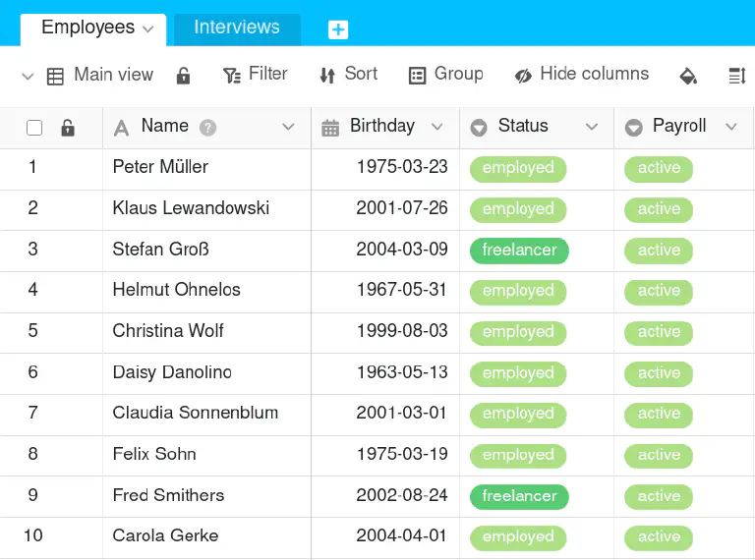755x560 pixels.
Task: Open the Group rows option
Action: 445,75
